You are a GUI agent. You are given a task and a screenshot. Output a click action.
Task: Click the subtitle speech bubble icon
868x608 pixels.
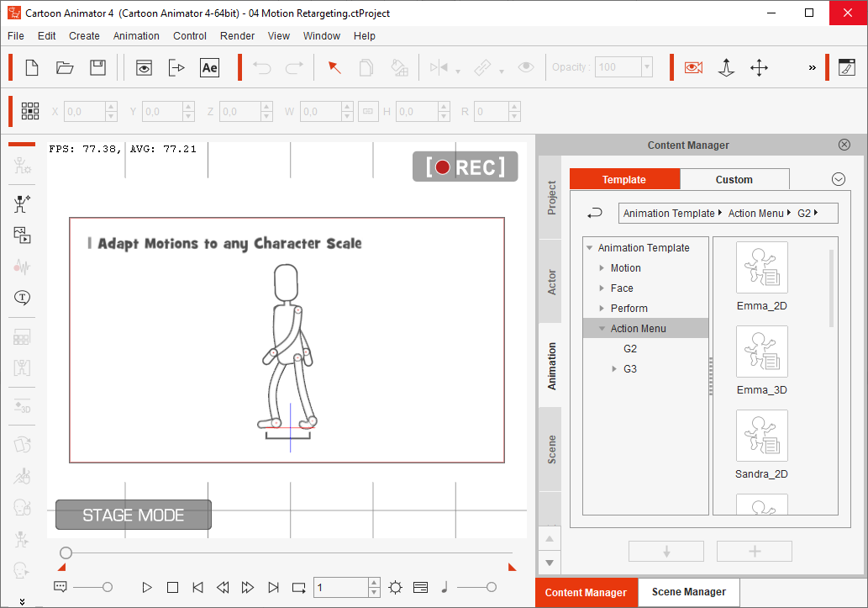pos(60,586)
